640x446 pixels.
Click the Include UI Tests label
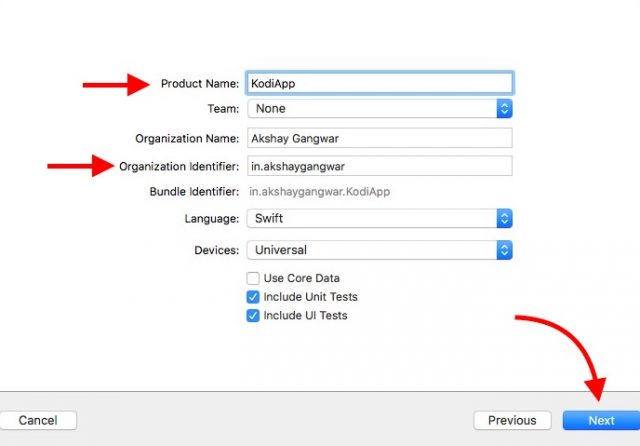click(x=305, y=315)
